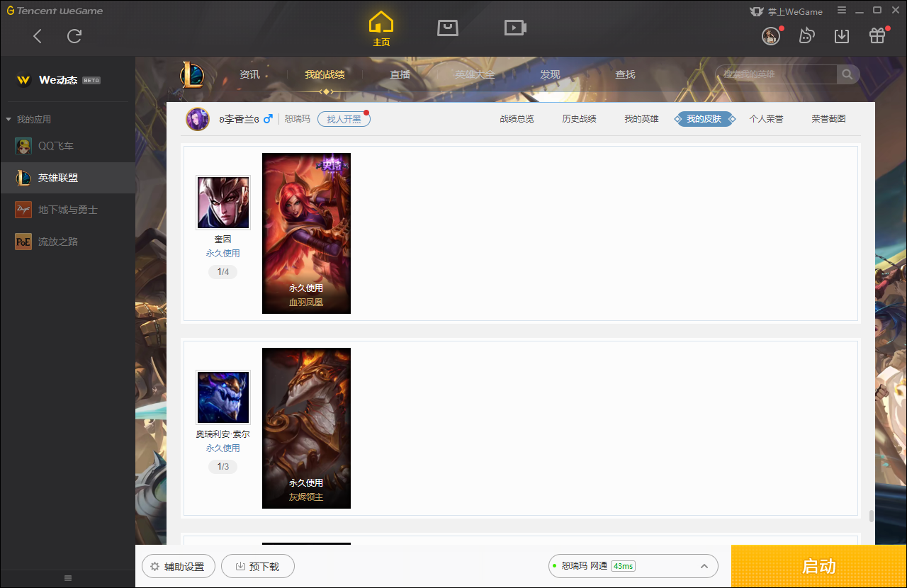Open the user avatar at top right
The image size is (907, 588).
coord(771,36)
